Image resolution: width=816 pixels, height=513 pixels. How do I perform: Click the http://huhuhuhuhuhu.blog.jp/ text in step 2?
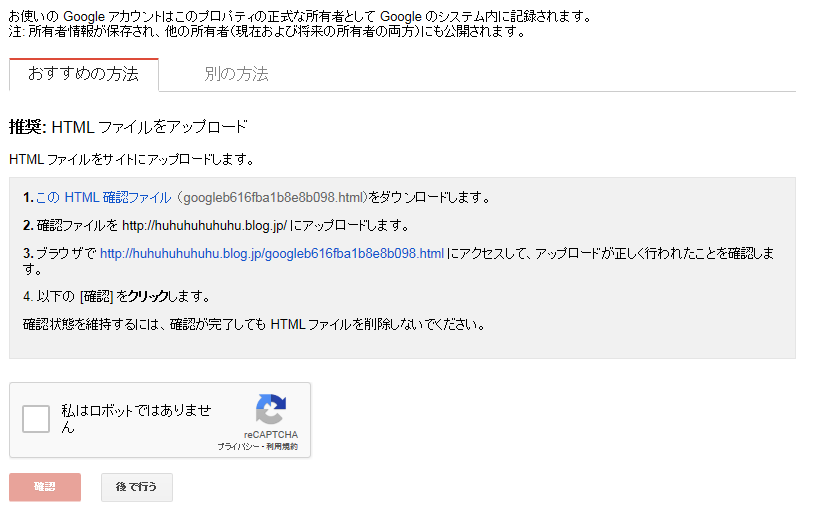point(205,226)
